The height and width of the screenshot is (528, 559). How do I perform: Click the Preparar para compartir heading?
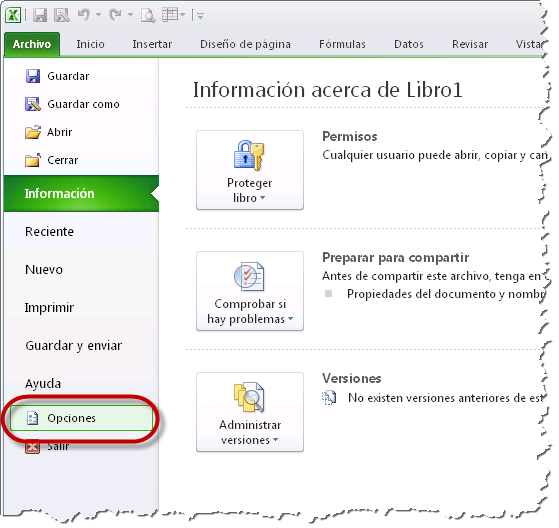pos(395,258)
